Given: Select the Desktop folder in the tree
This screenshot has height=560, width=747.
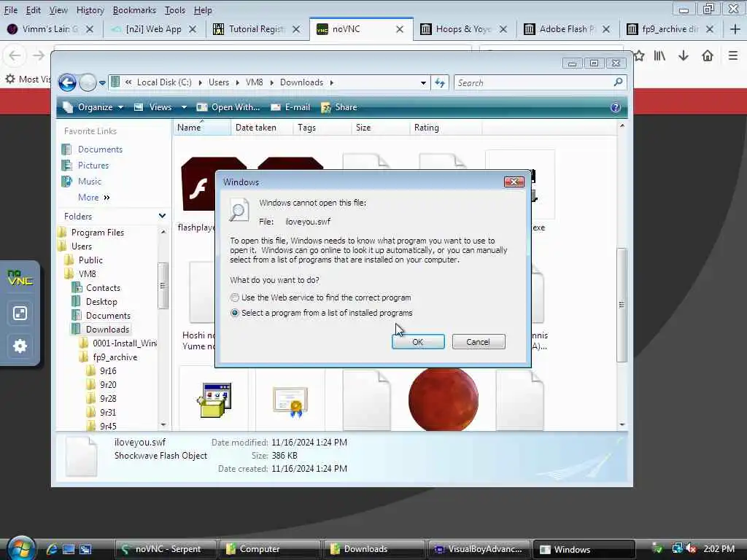Looking at the screenshot, I should coord(101,301).
